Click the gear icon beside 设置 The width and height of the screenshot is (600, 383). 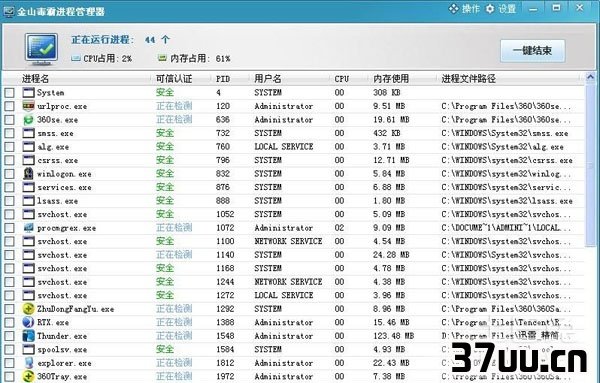490,8
